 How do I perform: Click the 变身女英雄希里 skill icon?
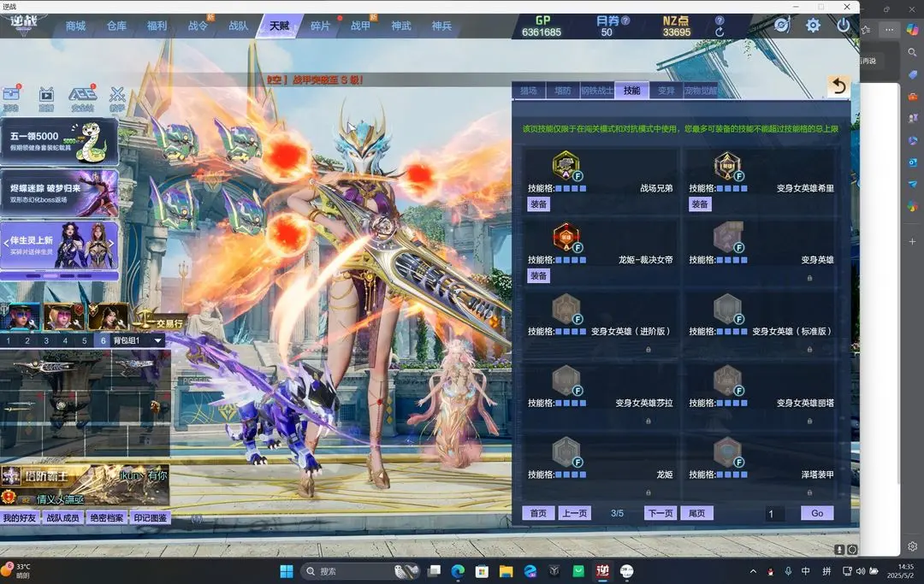pos(727,165)
